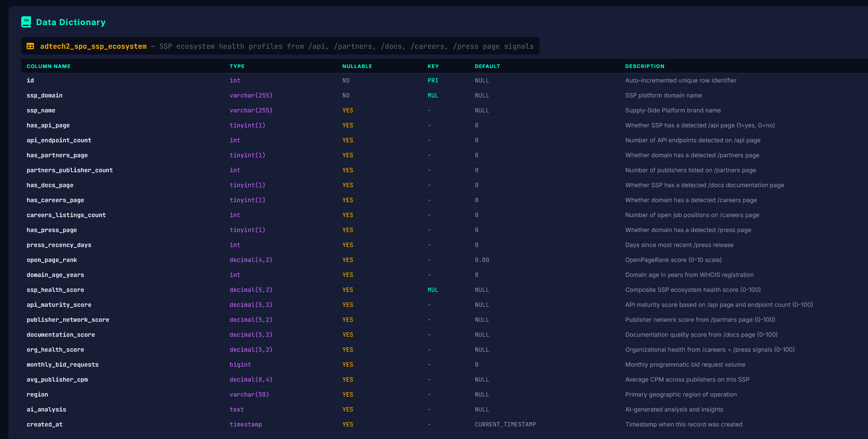Click the DEFAULT column header
Screen dimensions: 868x439
coord(487,66)
